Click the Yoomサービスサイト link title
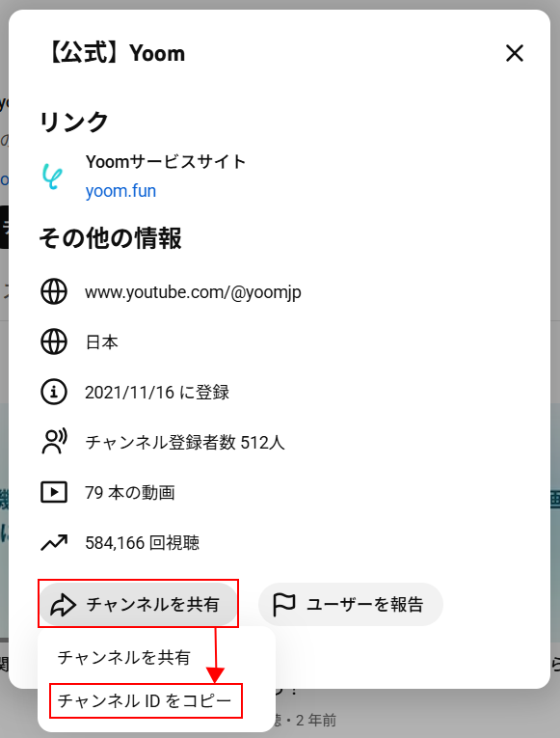Image resolution: width=560 pixels, height=738 pixels. point(166,162)
